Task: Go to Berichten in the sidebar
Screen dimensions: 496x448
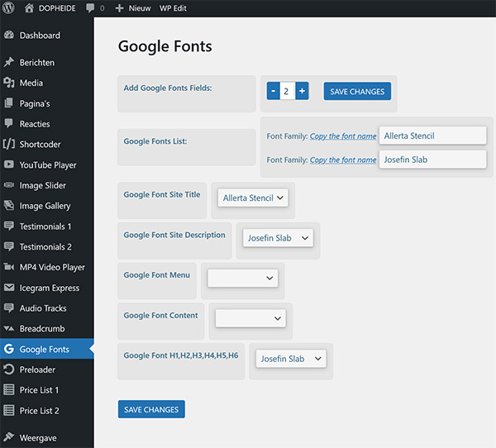Action: (36, 63)
